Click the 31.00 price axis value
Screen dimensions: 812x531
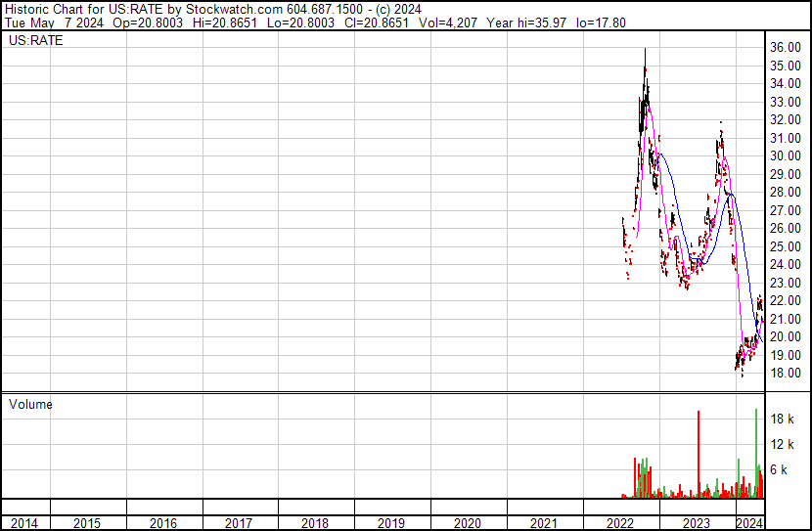[786, 138]
